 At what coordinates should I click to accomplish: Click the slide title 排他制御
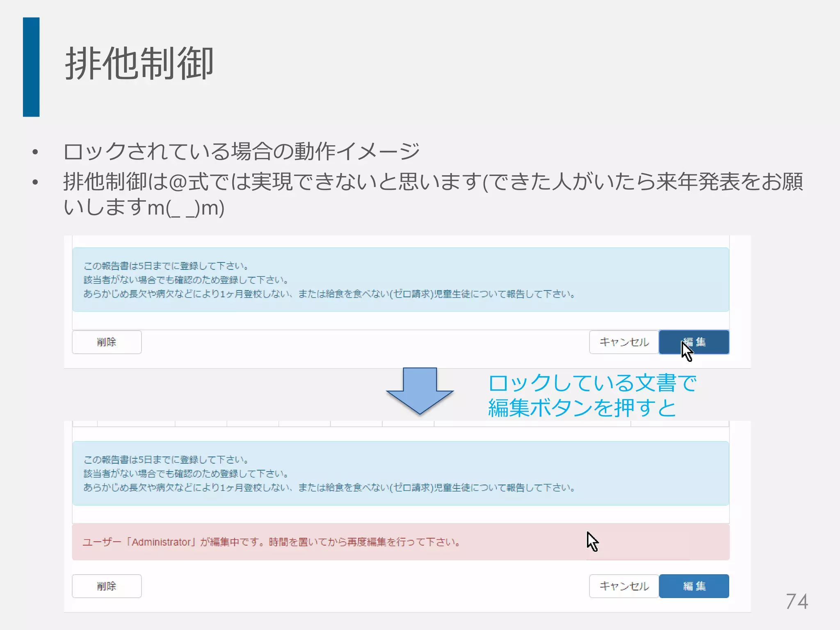(x=139, y=64)
